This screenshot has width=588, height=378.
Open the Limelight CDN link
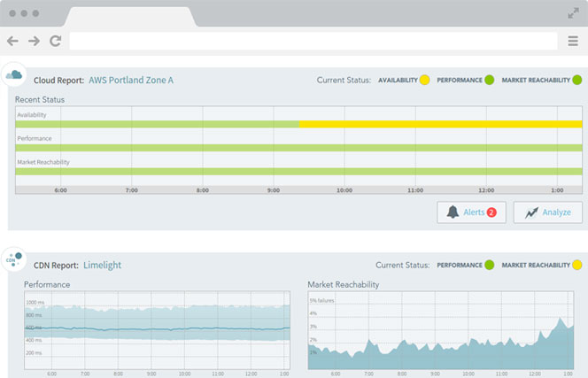point(102,265)
